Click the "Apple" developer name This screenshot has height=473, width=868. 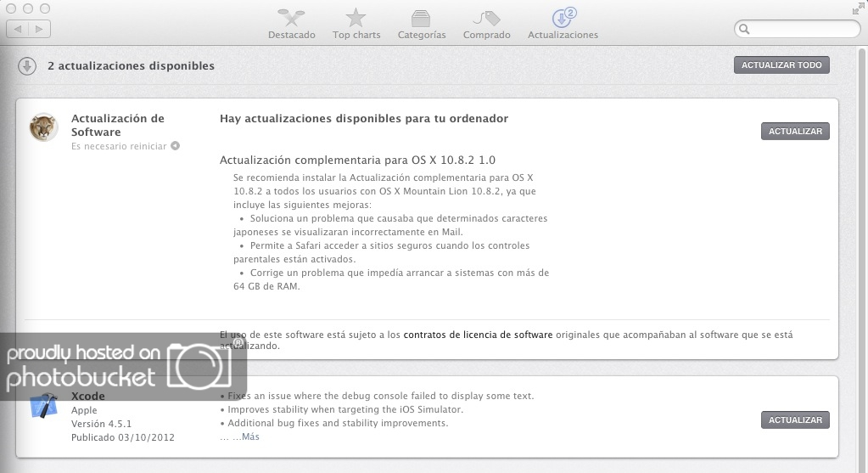tap(84, 410)
